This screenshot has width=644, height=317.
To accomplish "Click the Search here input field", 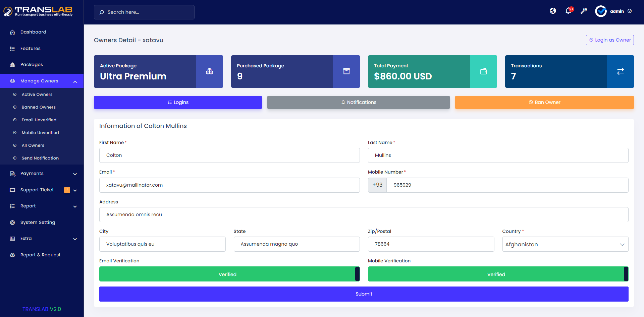I will pyautogui.click(x=144, y=12).
